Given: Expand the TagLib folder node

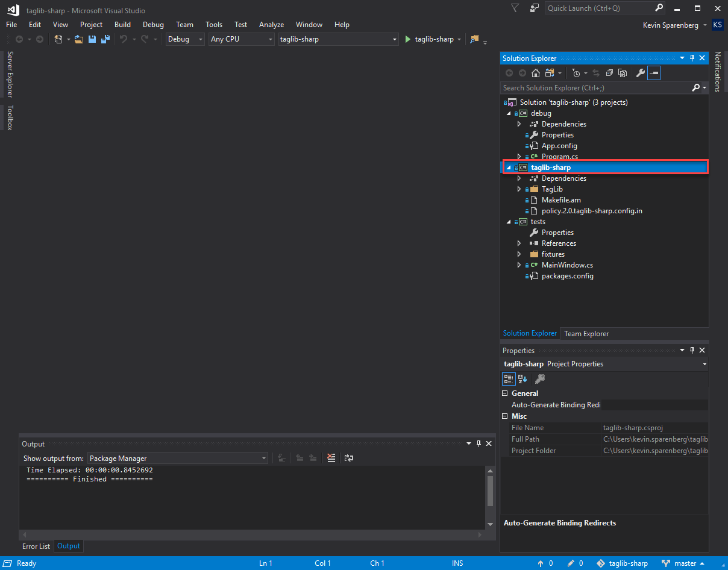Looking at the screenshot, I should pyautogui.click(x=519, y=189).
